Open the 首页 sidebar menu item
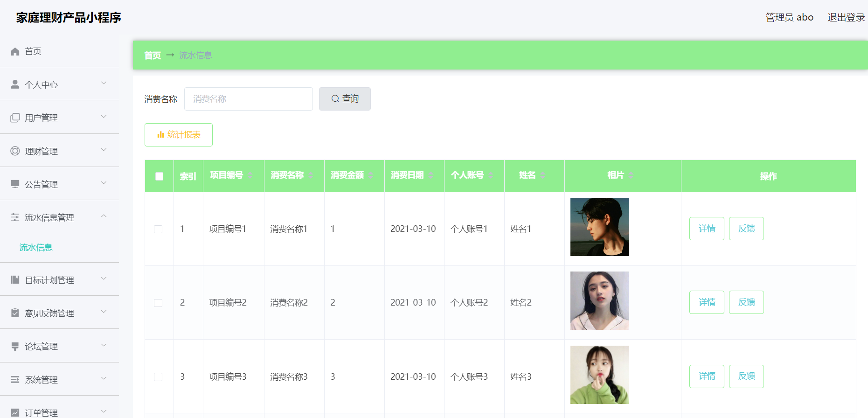The height and width of the screenshot is (418, 868). [59, 51]
